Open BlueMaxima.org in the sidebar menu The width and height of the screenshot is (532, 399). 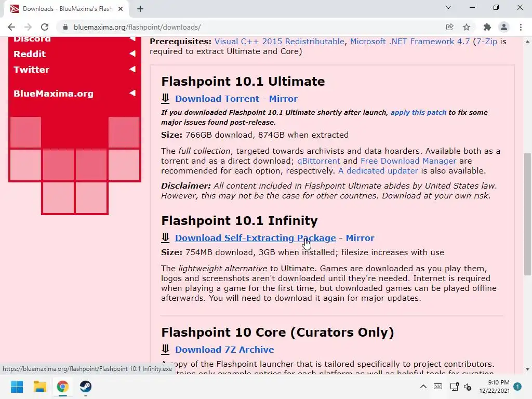(54, 94)
